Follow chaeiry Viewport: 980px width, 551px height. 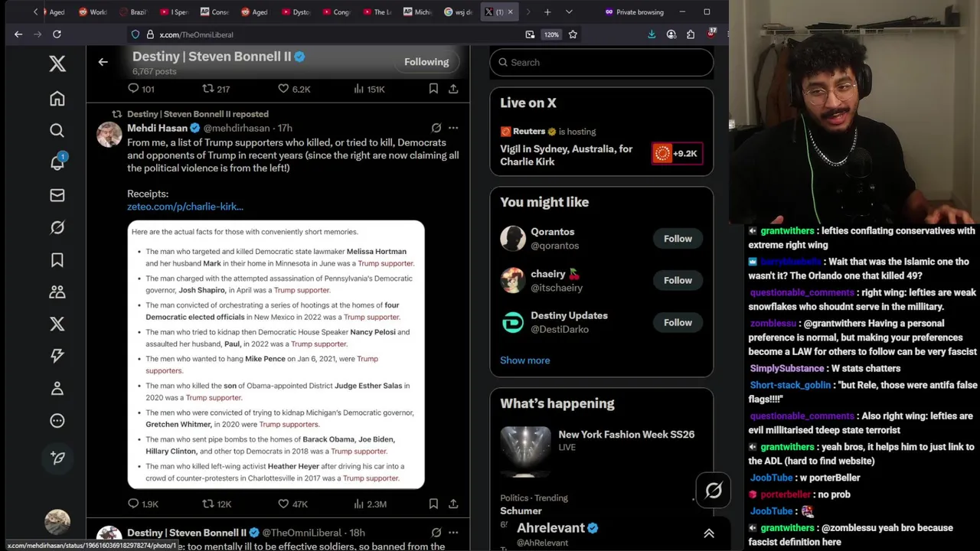(678, 280)
